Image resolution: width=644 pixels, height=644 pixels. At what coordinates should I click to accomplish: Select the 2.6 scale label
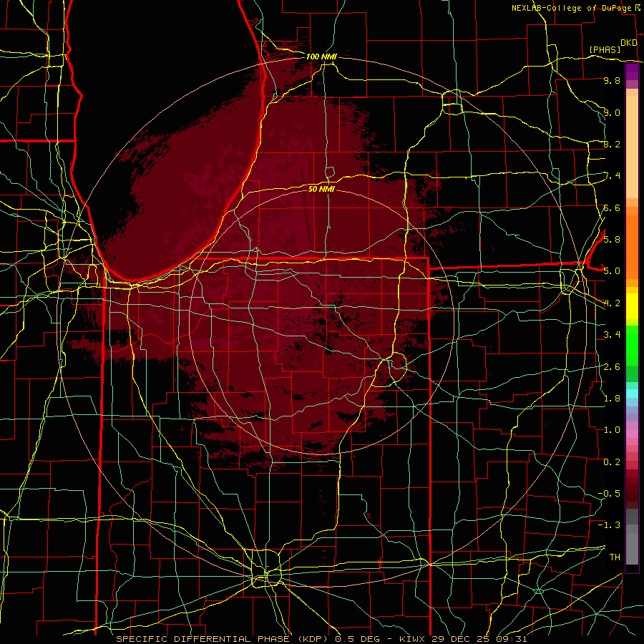(612, 367)
